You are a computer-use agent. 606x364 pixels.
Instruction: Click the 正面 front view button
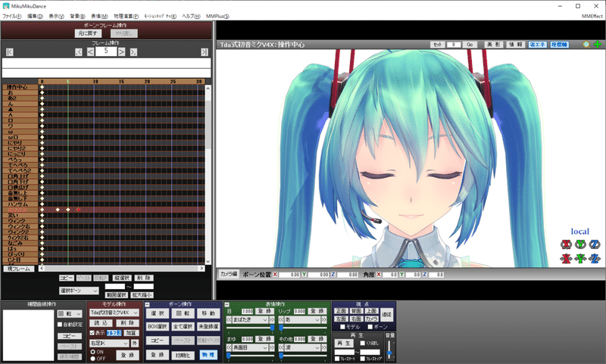point(341,311)
